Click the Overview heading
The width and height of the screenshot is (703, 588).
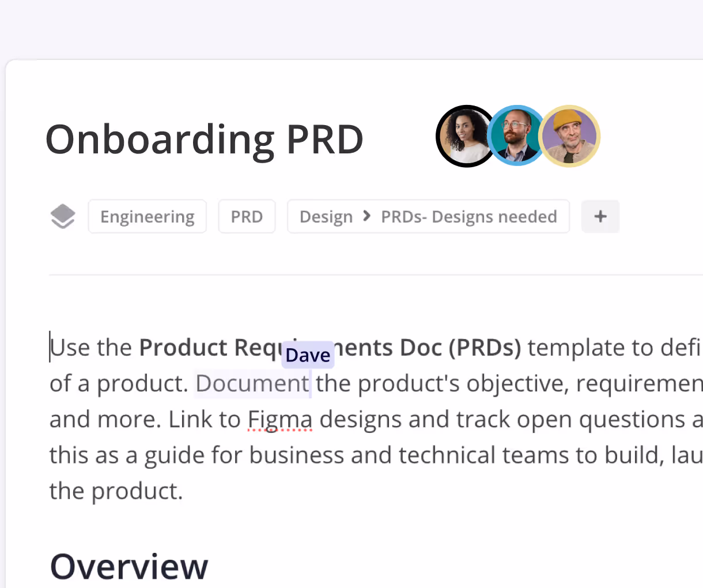coord(129,566)
